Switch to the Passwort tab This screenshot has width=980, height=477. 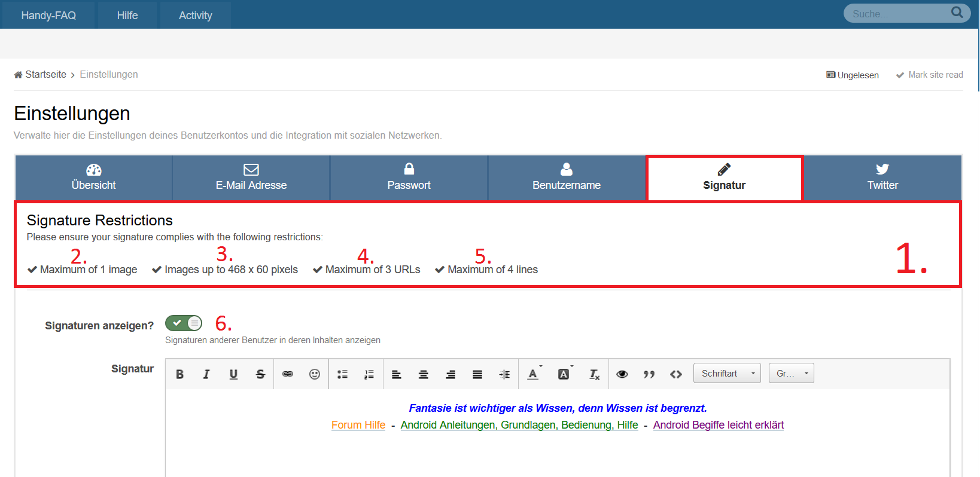409,178
